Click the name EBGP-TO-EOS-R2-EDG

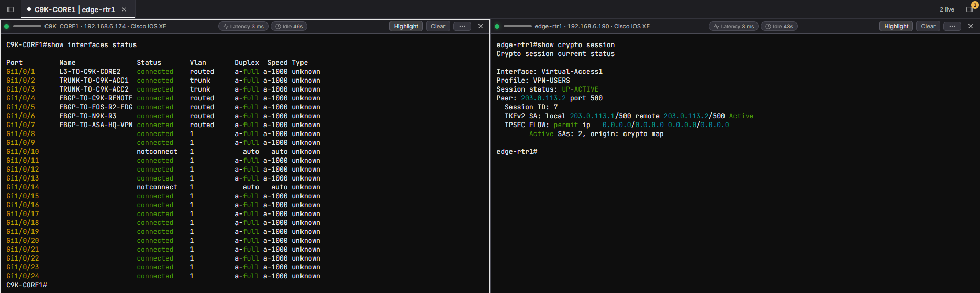coord(96,107)
